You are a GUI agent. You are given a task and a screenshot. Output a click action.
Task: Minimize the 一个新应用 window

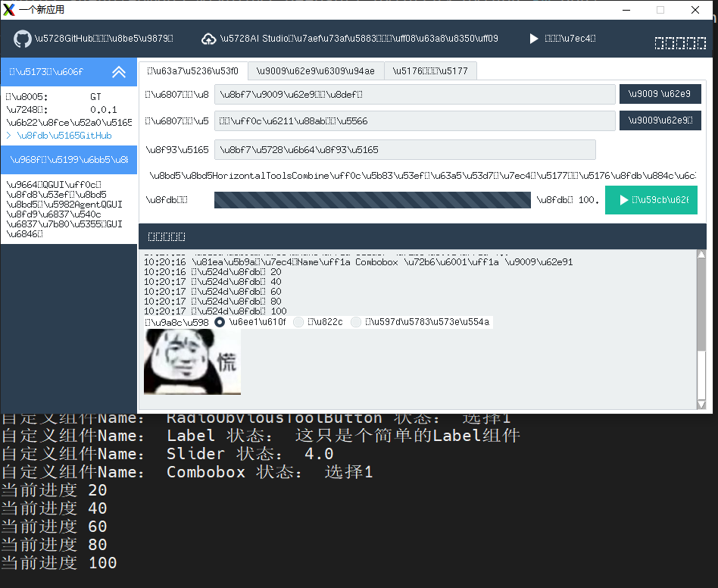coord(626,10)
